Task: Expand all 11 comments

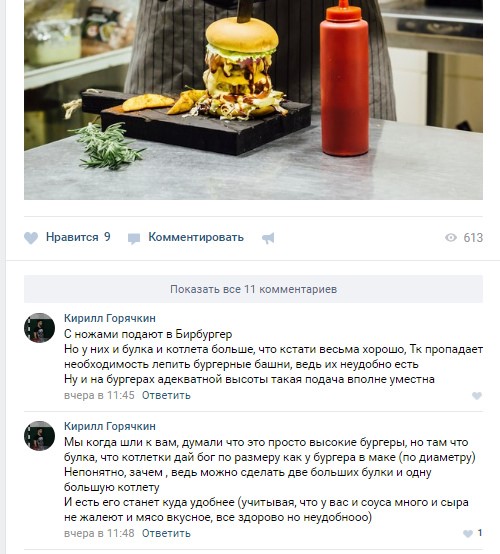Action: [x=253, y=289]
